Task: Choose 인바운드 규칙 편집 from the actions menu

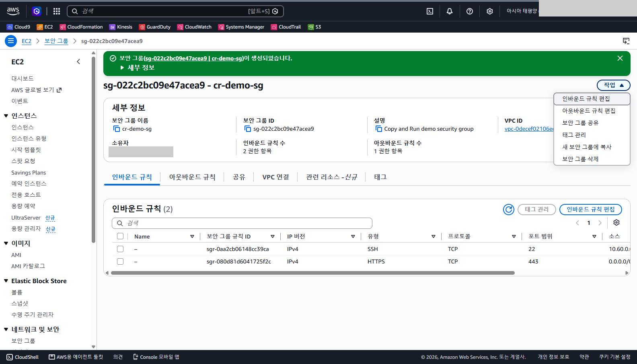Action: [592, 99]
